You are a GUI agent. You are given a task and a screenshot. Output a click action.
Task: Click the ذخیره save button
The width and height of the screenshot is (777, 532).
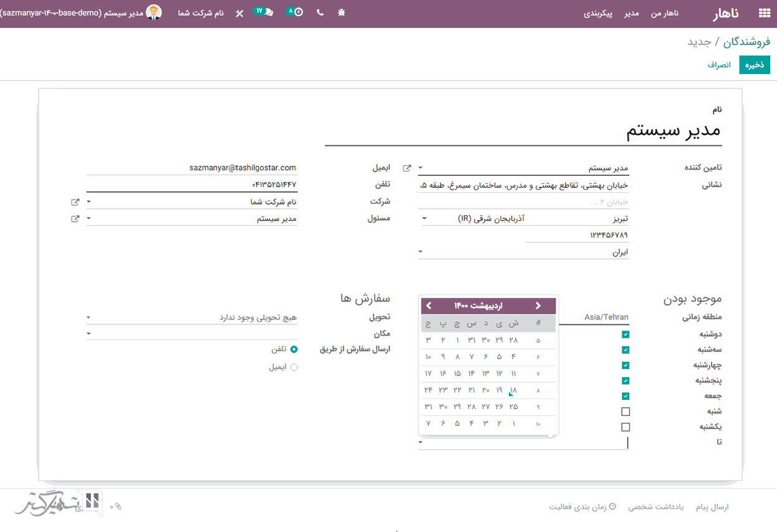point(754,64)
